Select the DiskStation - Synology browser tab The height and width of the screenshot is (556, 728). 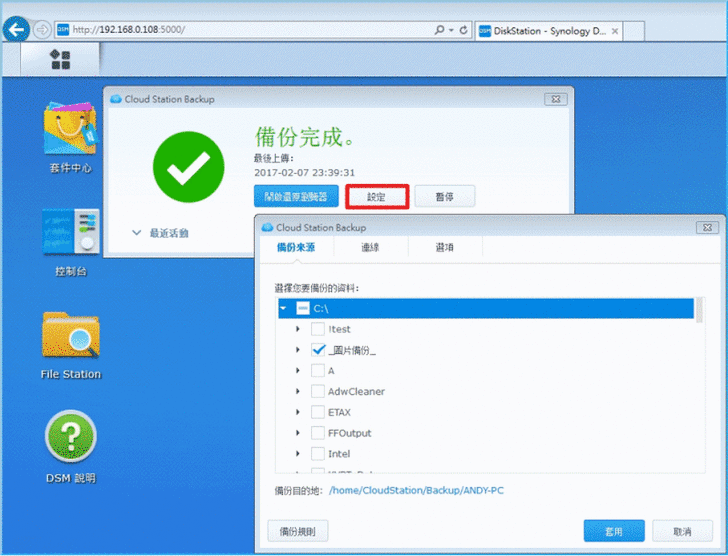point(549,31)
